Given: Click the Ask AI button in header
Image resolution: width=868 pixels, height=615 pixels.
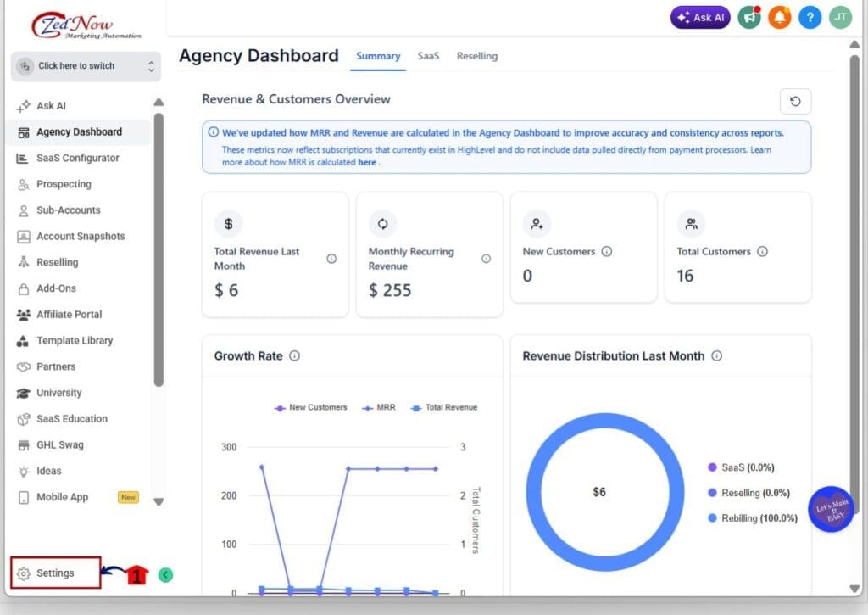Looking at the screenshot, I should (700, 17).
